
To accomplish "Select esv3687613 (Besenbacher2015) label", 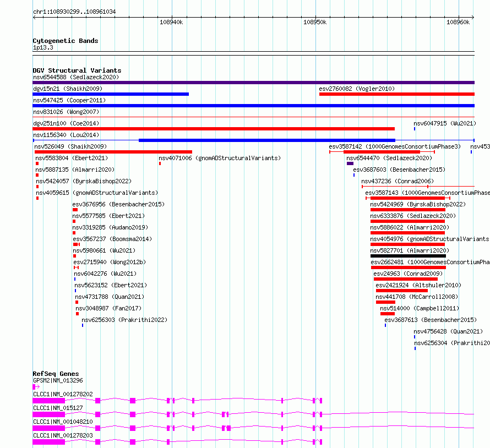I will pos(431,320).
